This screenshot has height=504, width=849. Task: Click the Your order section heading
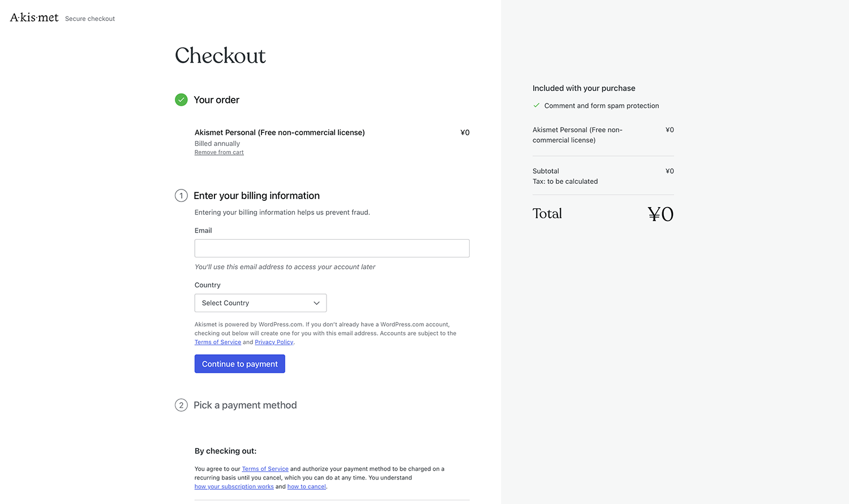pyautogui.click(x=216, y=100)
